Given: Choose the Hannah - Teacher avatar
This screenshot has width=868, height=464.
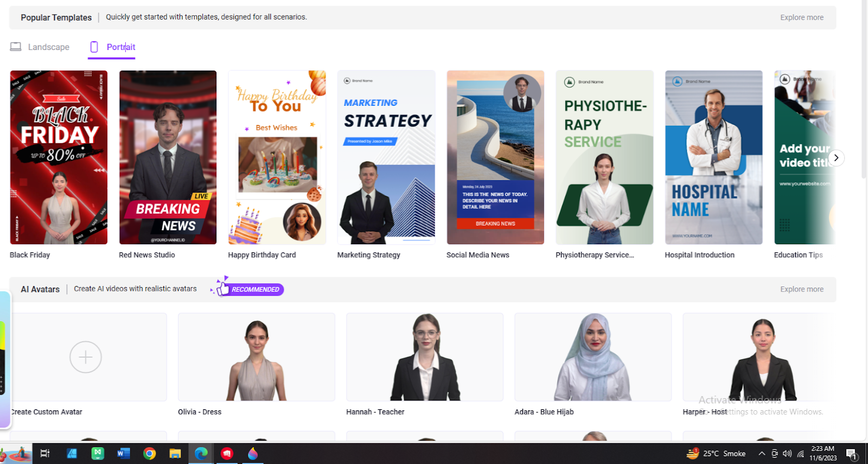Looking at the screenshot, I should click(x=425, y=357).
